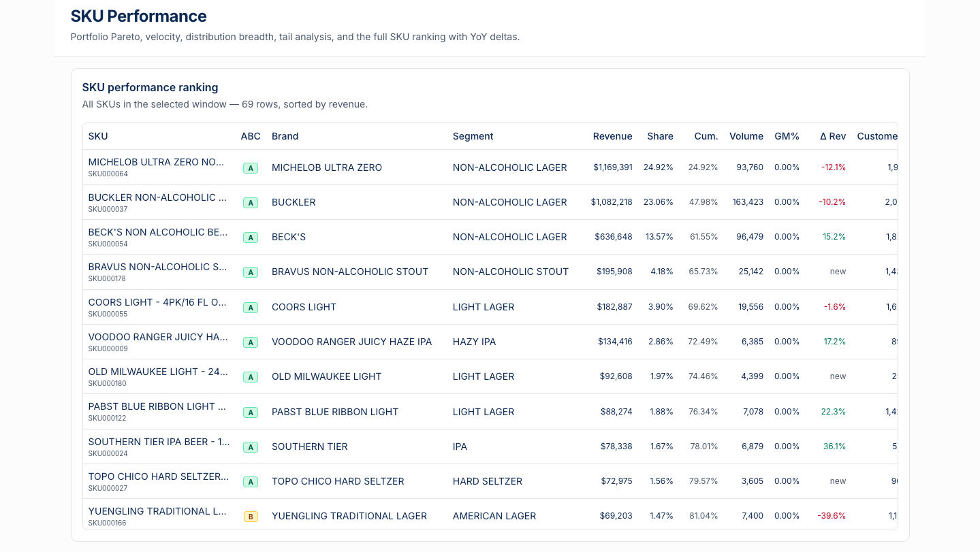Screen dimensions: 980x552
Task: Click the B badge in the Yuengling row
Action: (251, 517)
